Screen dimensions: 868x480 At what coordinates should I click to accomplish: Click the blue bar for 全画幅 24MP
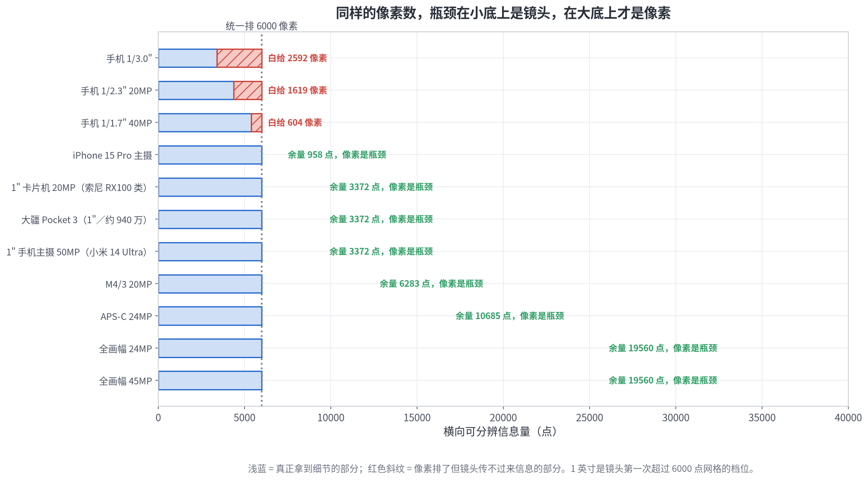pyautogui.click(x=210, y=348)
